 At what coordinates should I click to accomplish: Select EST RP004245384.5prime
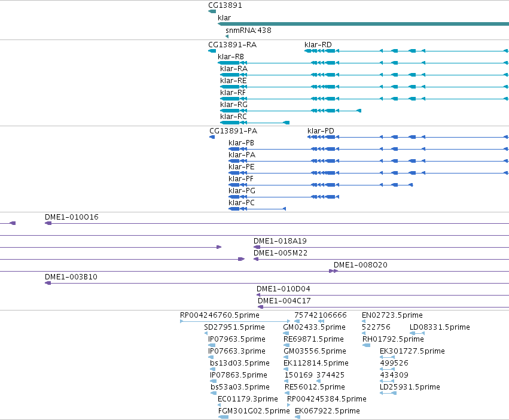327,399
